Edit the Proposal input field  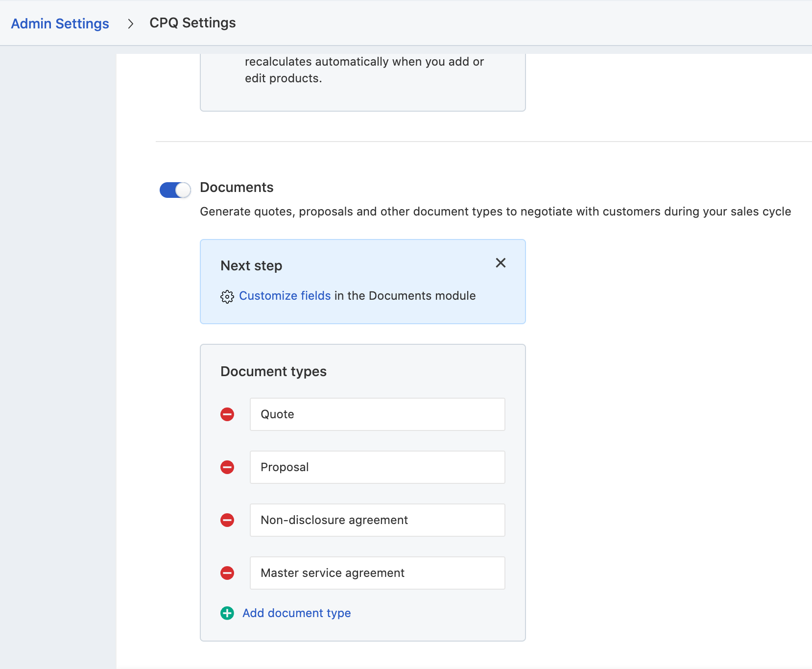[x=378, y=467]
